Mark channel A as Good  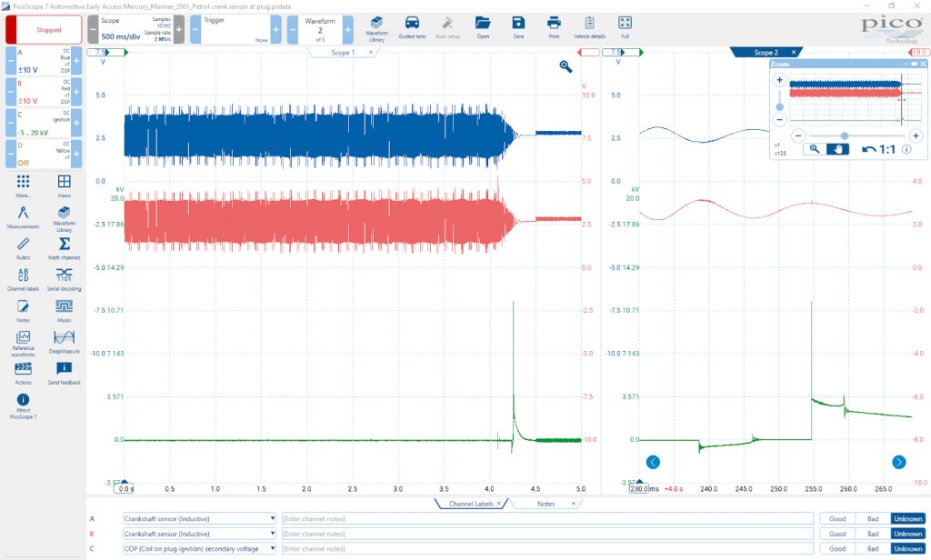pyautogui.click(x=837, y=518)
